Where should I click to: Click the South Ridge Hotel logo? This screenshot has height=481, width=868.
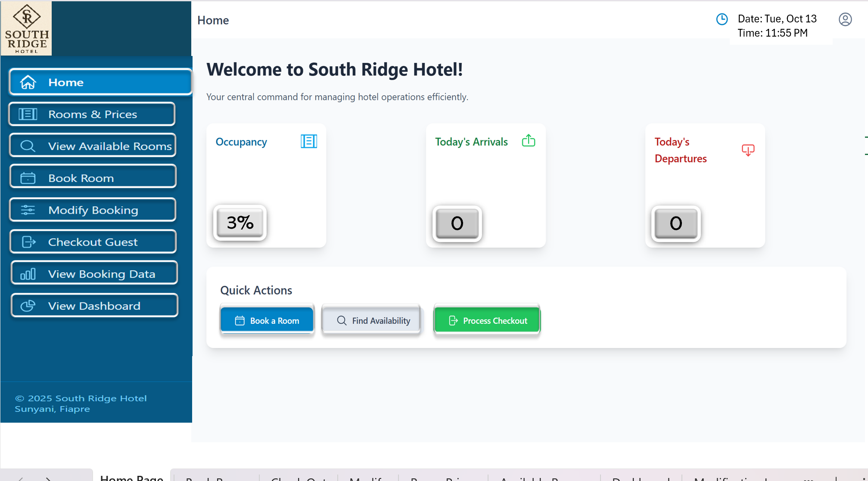26,28
